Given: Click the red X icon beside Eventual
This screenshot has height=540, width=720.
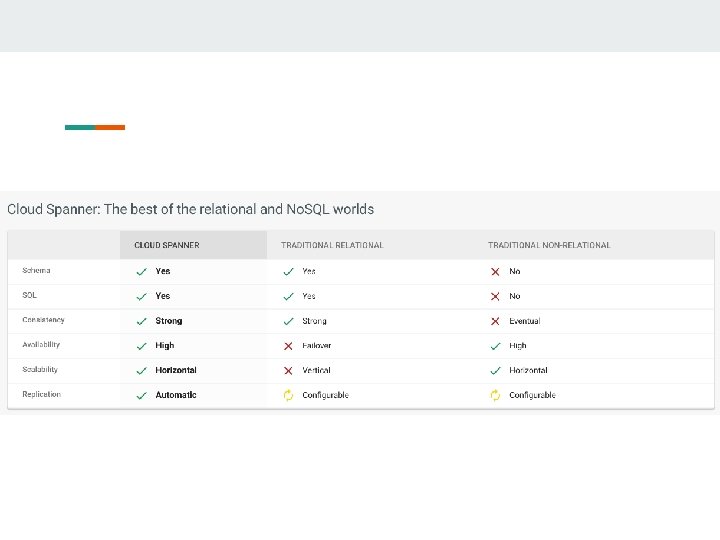Looking at the screenshot, I should pyautogui.click(x=495, y=321).
